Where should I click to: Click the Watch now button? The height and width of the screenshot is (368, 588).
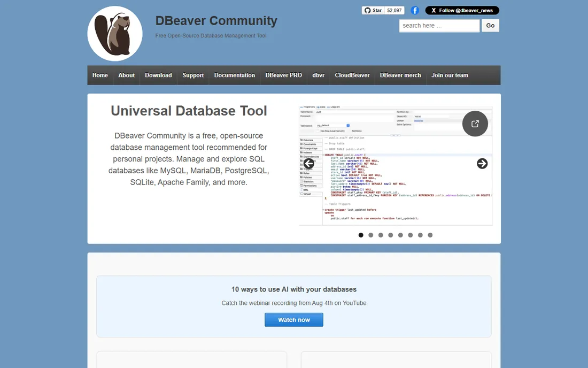[x=294, y=320]
